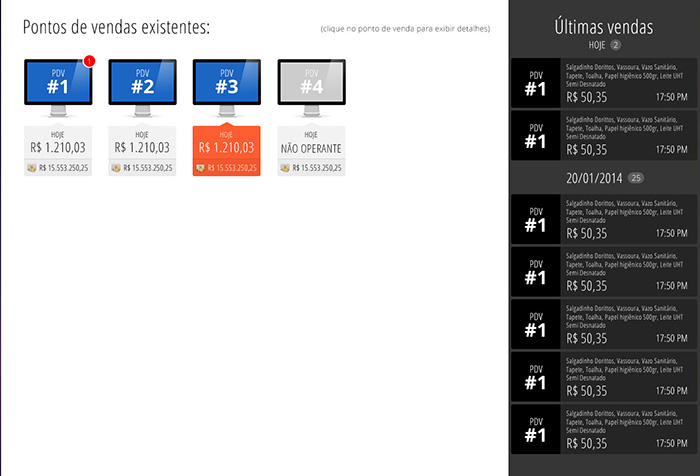700x476 pixels.
Task: Click the money icon under PDV #1
Action: (x=31, y=167)
